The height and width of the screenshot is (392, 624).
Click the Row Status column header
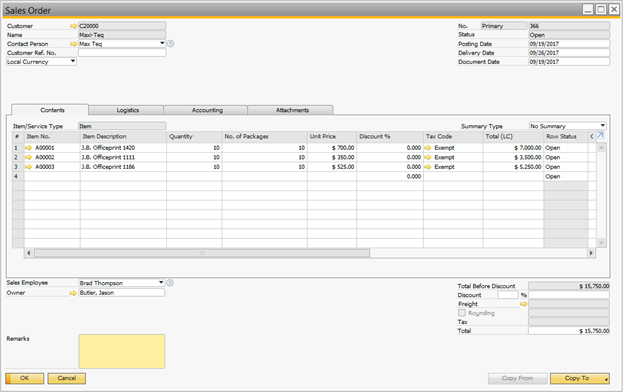coord(566,137)
